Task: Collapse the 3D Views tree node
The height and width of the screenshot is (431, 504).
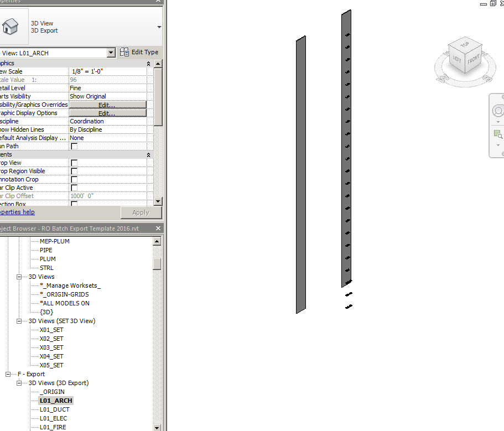Action: pos(19,277)
